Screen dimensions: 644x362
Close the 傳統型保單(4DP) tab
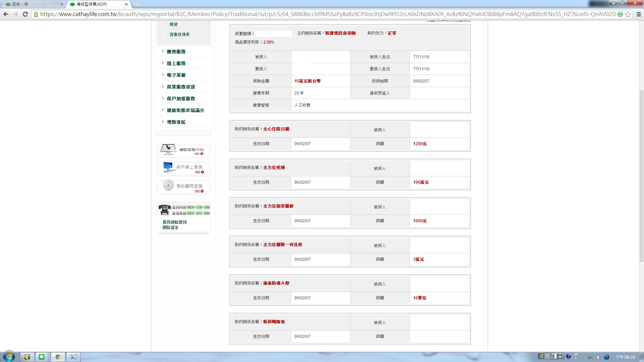pyautogui.click(x=126, y=4)
